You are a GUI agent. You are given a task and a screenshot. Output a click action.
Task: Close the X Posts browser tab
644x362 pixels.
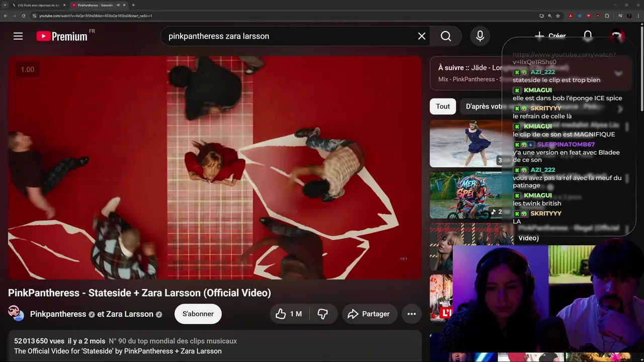[x=64, y=5]
